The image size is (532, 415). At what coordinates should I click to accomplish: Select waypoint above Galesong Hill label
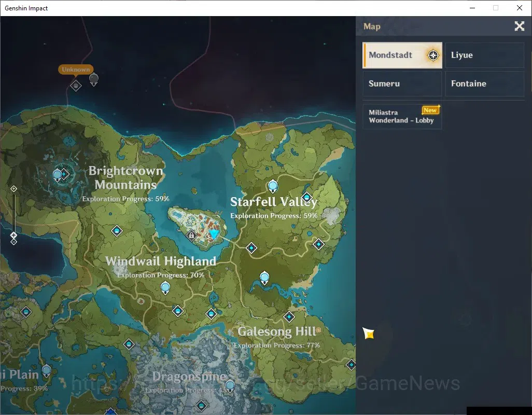289,316
